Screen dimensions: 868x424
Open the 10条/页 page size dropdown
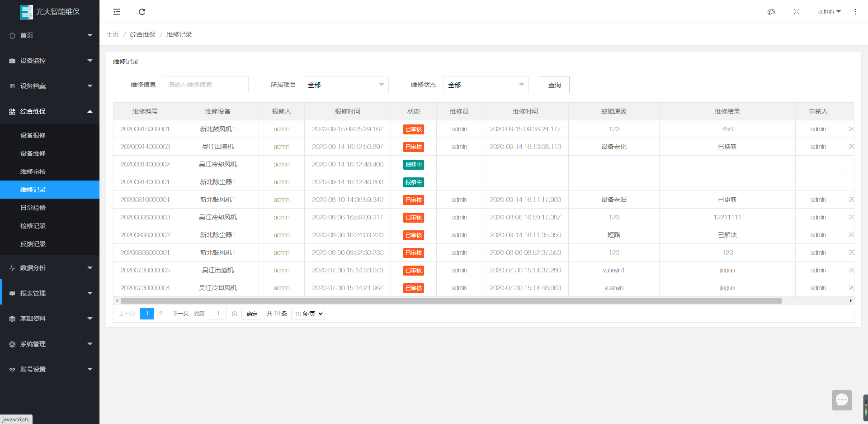[x=308, y=314]
